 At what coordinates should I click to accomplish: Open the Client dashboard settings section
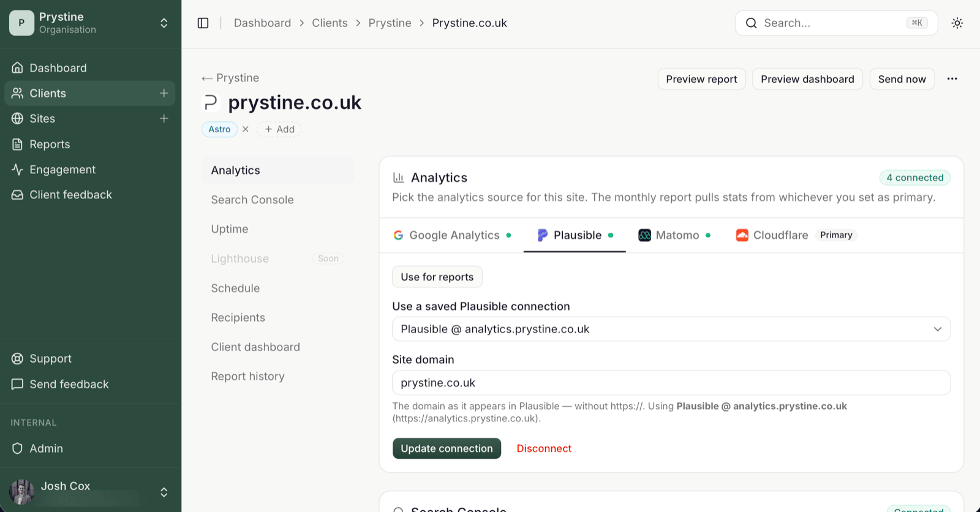click(x=277, y=347)
